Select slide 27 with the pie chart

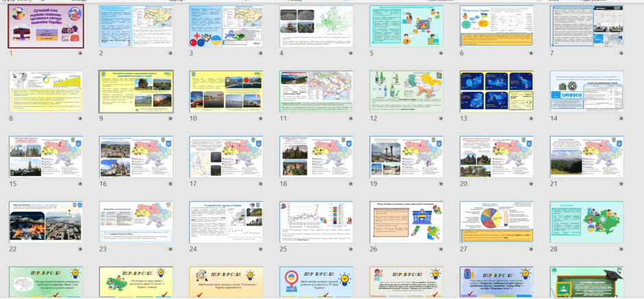pyautogui.click(x=497, y=222)
